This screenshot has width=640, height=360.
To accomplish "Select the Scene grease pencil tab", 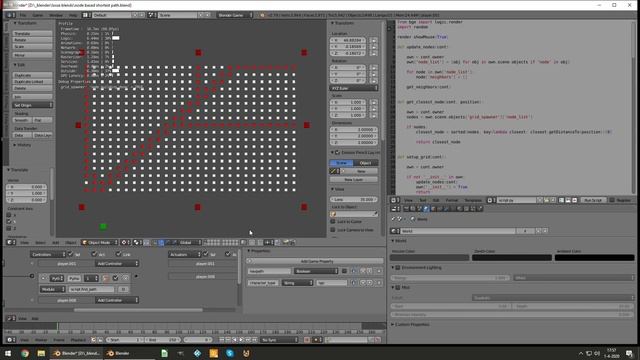I will point(341,163).
